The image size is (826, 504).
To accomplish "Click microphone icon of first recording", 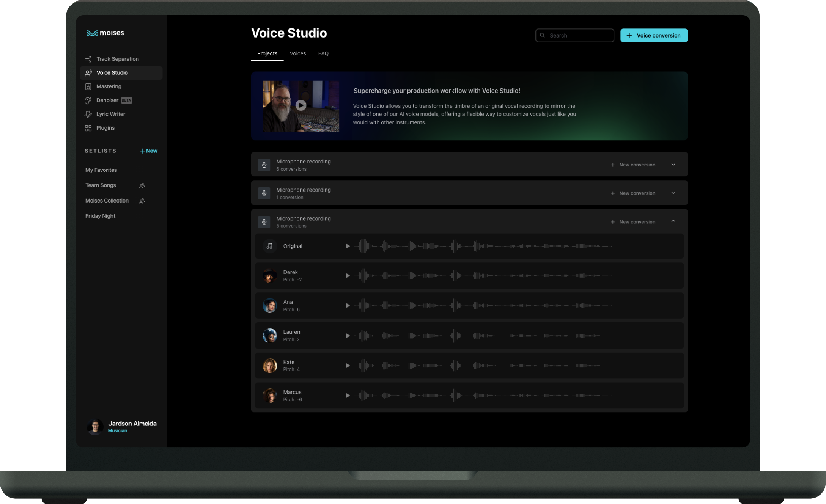I will click(x=264, y=165).
